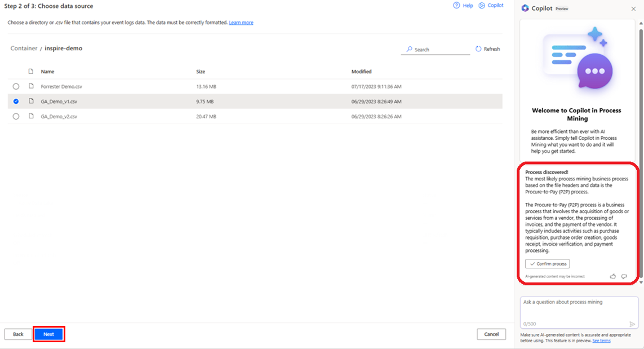Open the See terms link
644x349 pixels.
[x=601, y=340]
